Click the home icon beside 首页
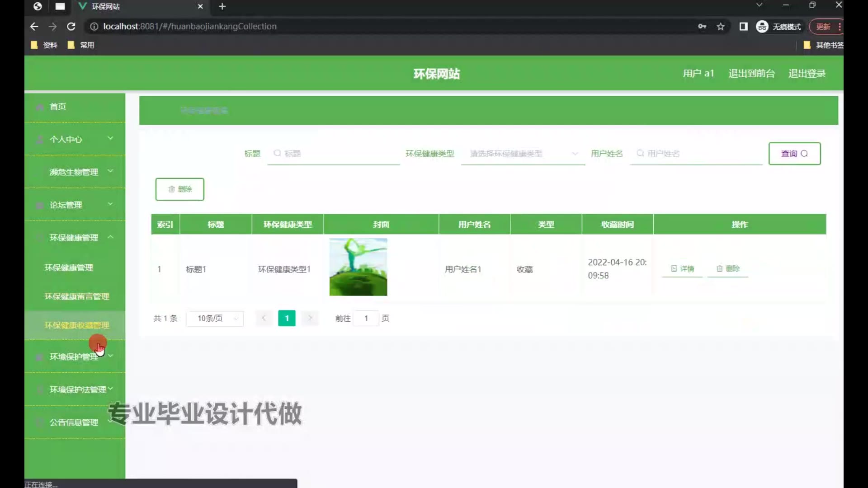Screen dimensions: 868x488 coord(40,107)
